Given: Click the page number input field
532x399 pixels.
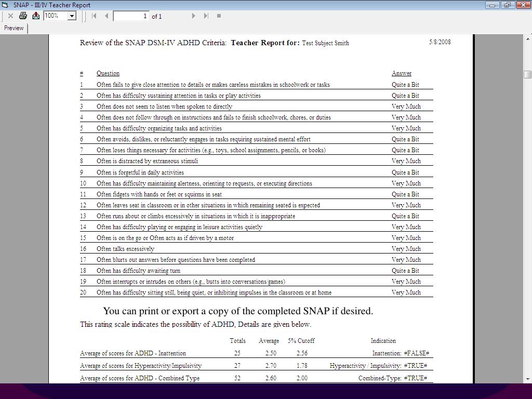Looking at the screenshot, I should point(131,16).
